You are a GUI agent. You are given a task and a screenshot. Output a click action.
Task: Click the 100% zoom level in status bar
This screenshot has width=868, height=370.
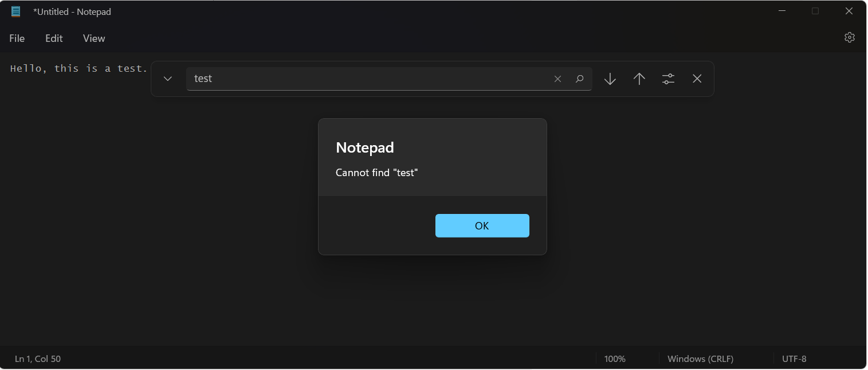pos(615,359)
